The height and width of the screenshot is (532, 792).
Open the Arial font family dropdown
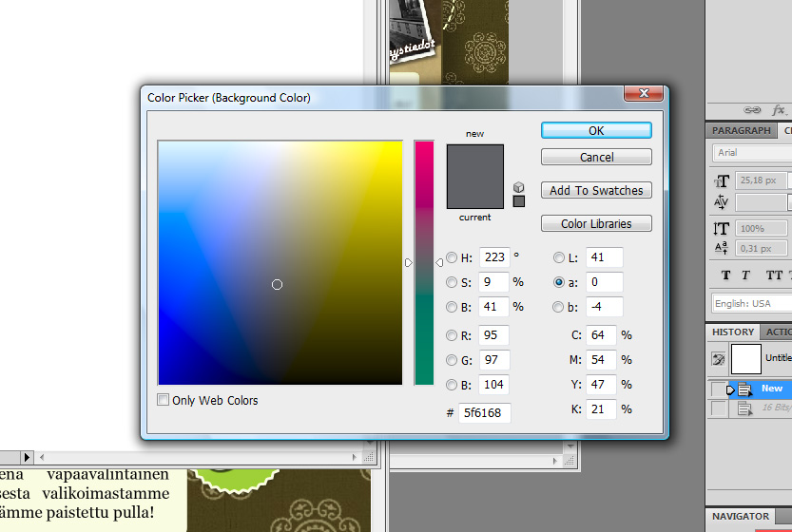click(x=751, y=152)
